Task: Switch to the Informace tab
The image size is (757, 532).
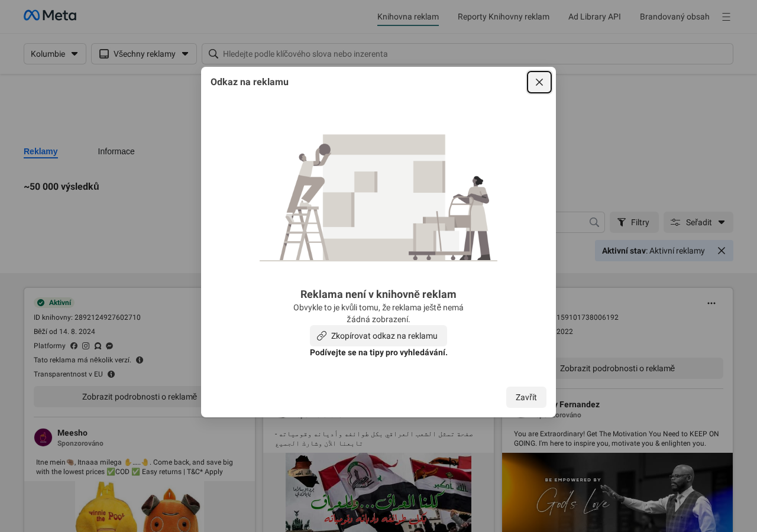Action: tap(116, 151)
